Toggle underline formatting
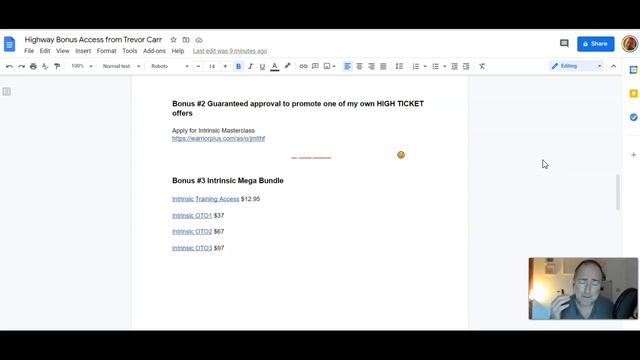This screenshot has width=640, height=360. [x=262, y=66]
